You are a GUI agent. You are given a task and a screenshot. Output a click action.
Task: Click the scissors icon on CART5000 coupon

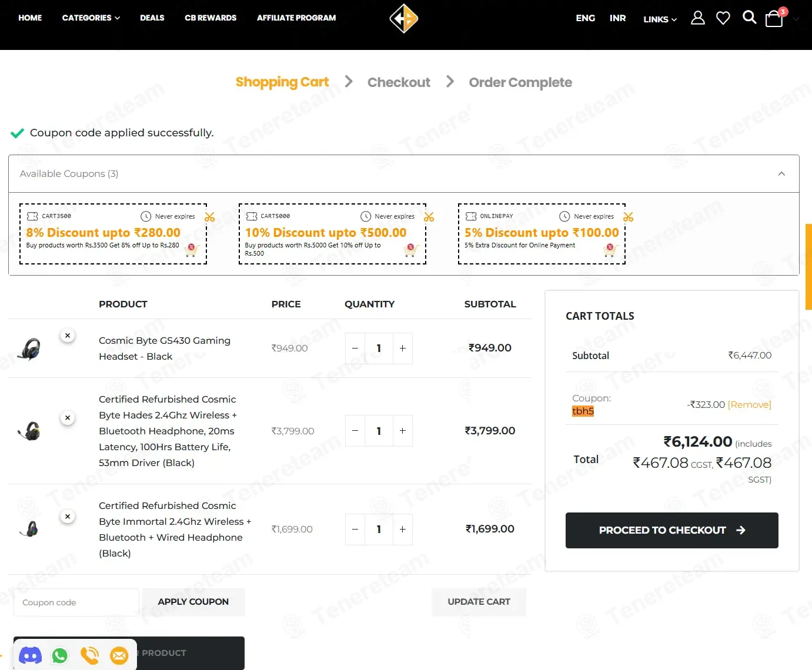click(x=429, y=217)
